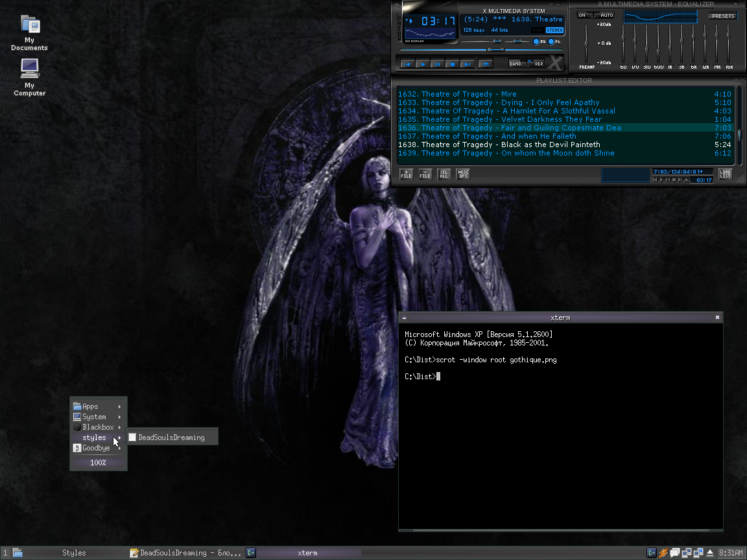The height and width of the screenshot is (560, 747).
Task: Open the Blackbox submenu
Action: pos(98,427)
